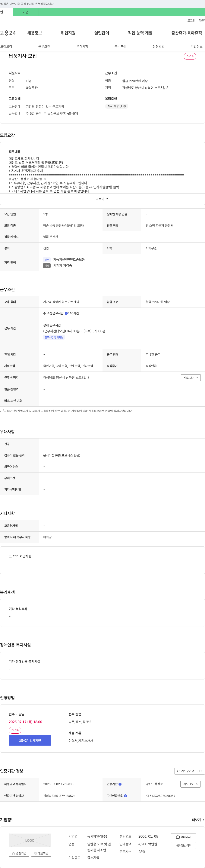Image resolution: width=205 pixels, height=868 pixels.
Task: Block viewing with 열람차단 button
Action: point(41,853)
